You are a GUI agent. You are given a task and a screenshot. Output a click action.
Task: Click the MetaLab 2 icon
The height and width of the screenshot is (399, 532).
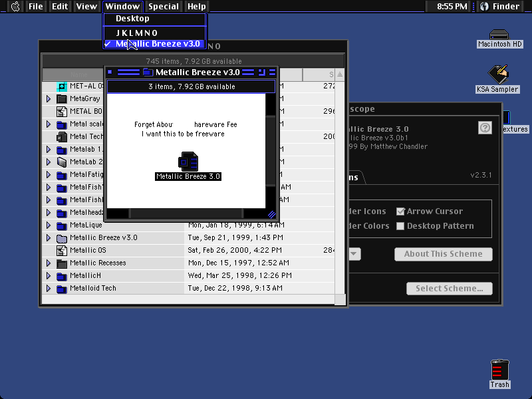tap(61, 162)
